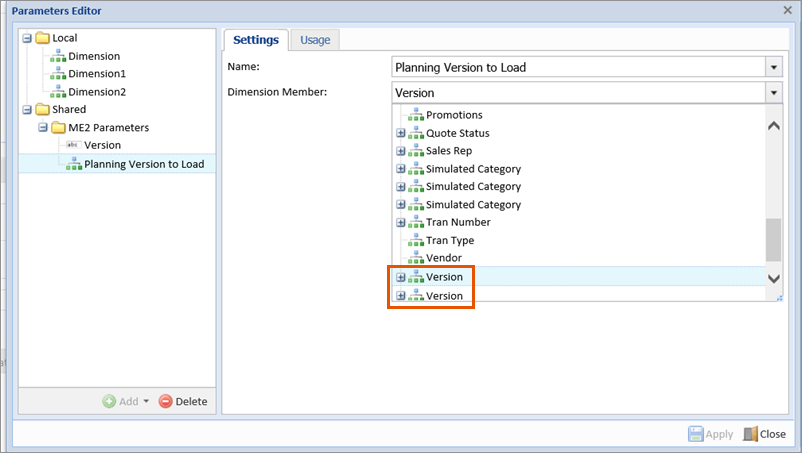Select Tran Number in the dimension list

point(458,222)
